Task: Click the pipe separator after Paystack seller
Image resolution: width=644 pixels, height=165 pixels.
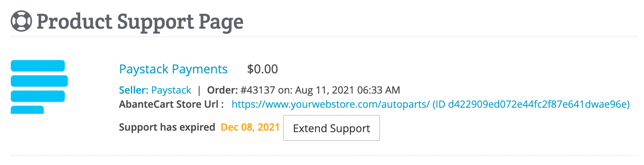Action: pos(199,91)
